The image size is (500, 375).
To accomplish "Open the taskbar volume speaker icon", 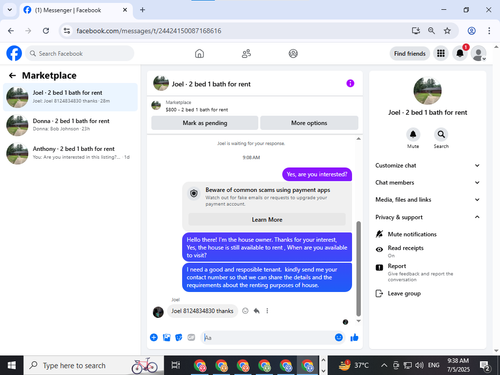I will [x=419, y=365].
